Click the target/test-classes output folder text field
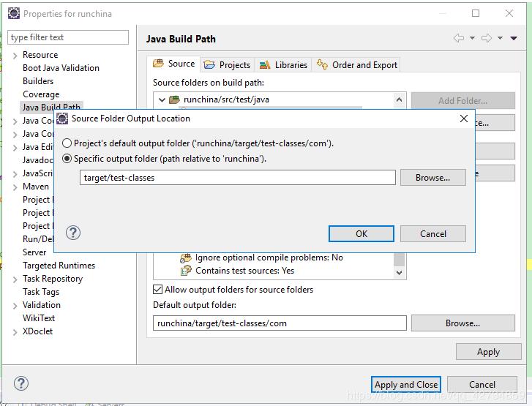Viewport: 532px width, 406px height. point(237,177)
